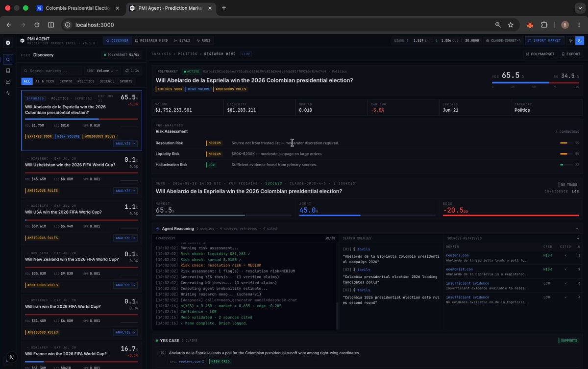Viewport: 588px width, 369px height.
Task: Analyze the Abelardo de la Espriella market
Action: (x=126, y=144)
